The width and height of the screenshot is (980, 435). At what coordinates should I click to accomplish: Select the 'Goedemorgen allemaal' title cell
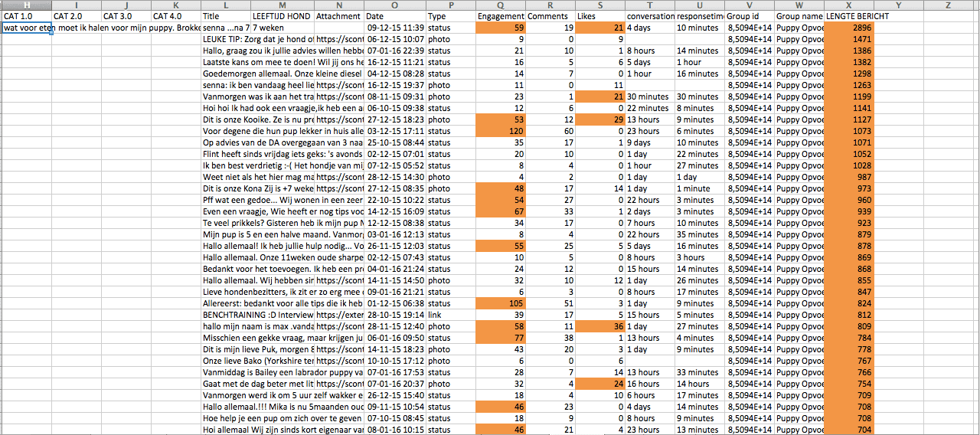click(225, 74)
